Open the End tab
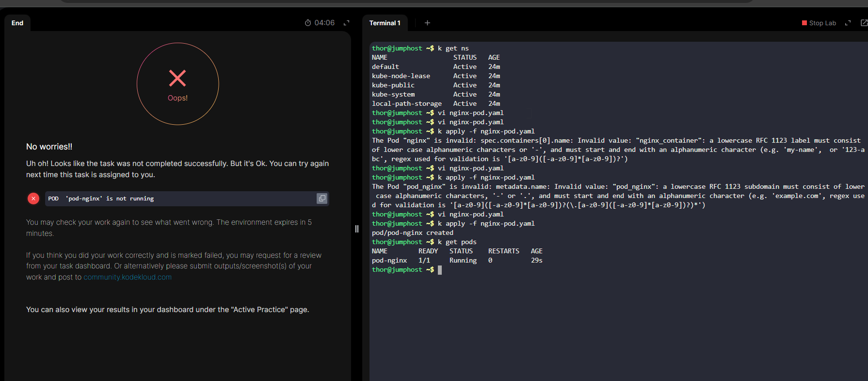Viewport: 868px width, 381px height. point(17,23)
